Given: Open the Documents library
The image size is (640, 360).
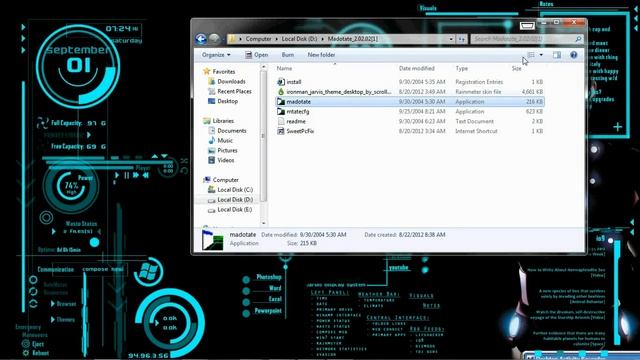Looking at the screenshot, I should tap(231, 131).
